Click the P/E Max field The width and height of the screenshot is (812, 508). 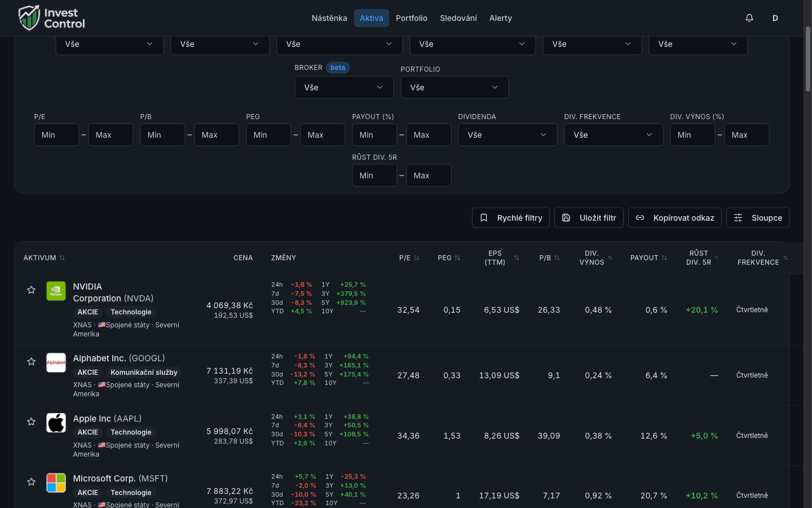click(x=111, y=135)
